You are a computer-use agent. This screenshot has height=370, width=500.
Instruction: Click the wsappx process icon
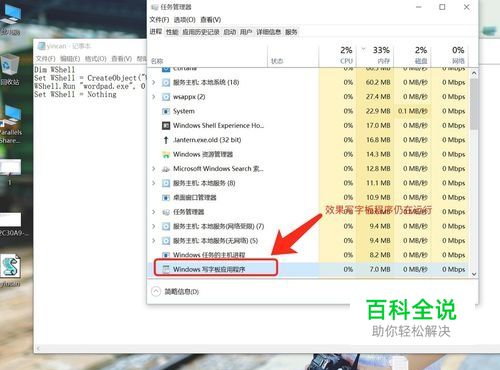[x=166, y=97]
